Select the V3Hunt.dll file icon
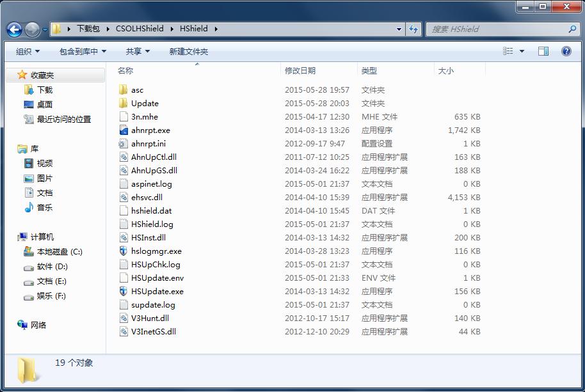585x392 pixels. point(124,318)
